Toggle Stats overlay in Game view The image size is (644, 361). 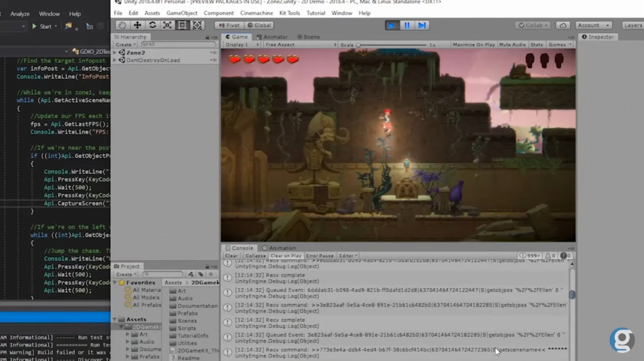(x=536, y=45)
